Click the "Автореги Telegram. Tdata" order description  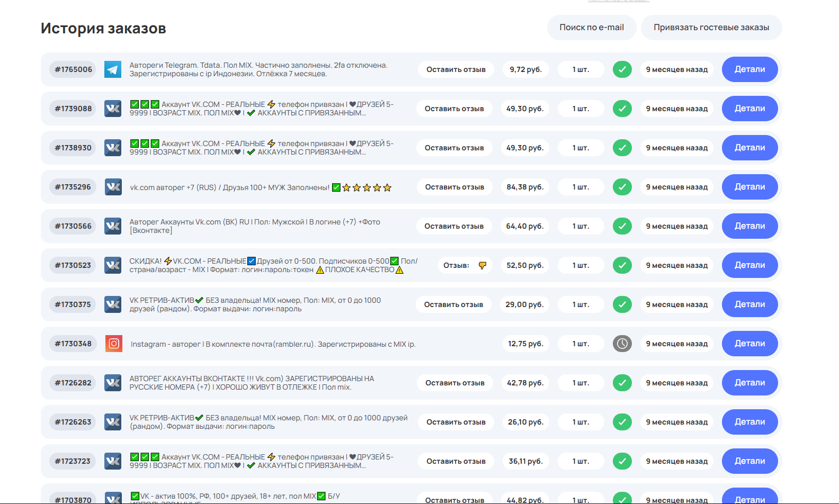coord(258,69)
